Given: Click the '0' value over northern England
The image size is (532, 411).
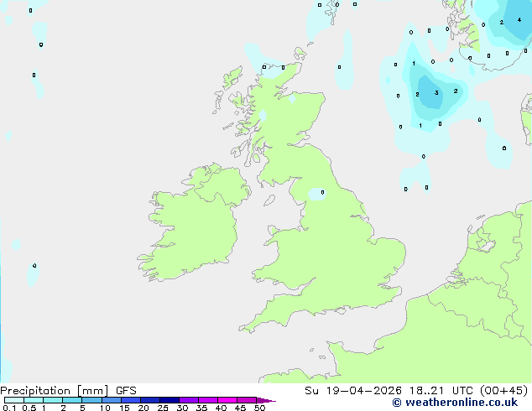Looking at the screenshot, I should tap(322, 192).
